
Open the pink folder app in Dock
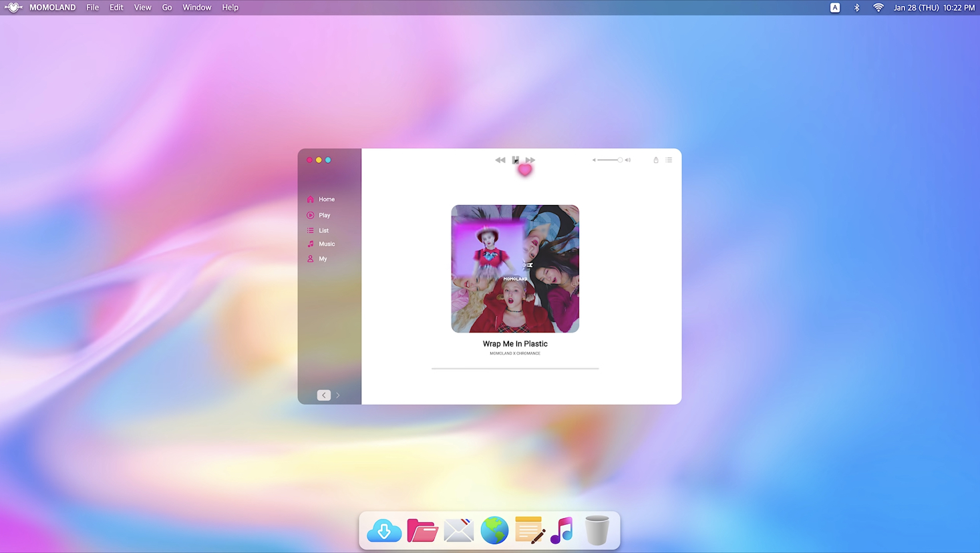(422, 530)
